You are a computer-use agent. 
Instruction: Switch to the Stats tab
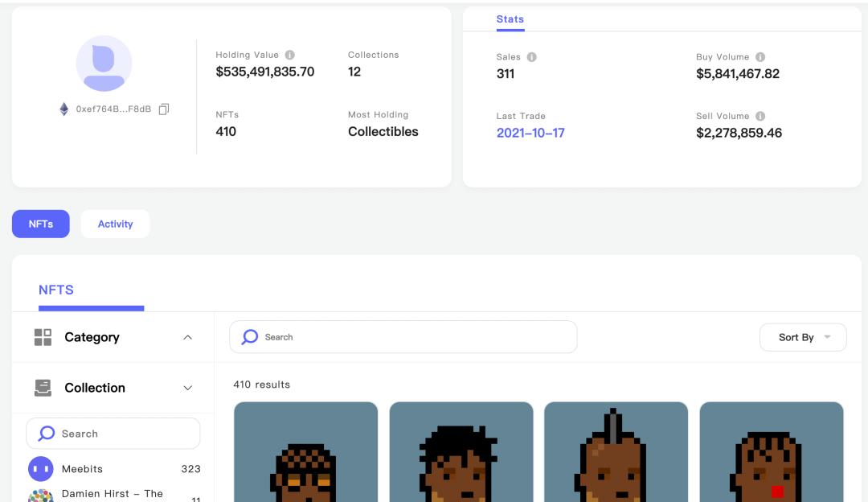pos(510,19)
